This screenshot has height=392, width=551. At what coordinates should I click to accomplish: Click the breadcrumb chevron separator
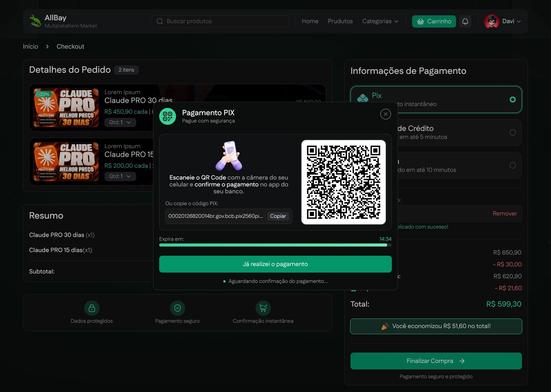tap(47, 47)
